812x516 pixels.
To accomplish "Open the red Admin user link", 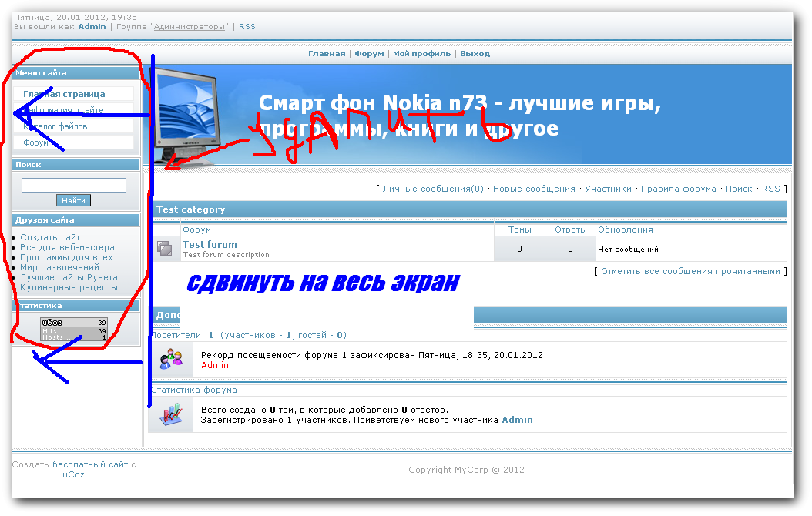I will [x=215, y=365].
